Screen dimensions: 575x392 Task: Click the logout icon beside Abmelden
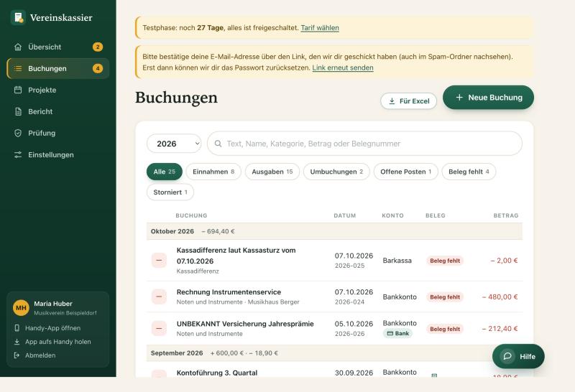[17, 355]
